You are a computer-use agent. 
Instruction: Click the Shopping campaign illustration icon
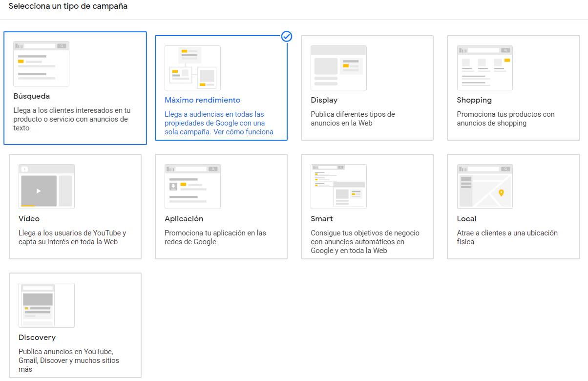coord(484,67)
